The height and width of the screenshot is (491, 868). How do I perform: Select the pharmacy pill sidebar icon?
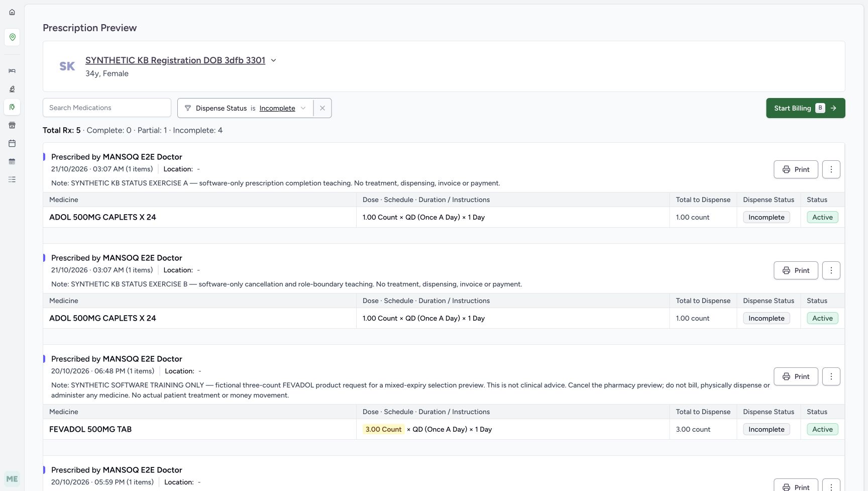(12, 107)
